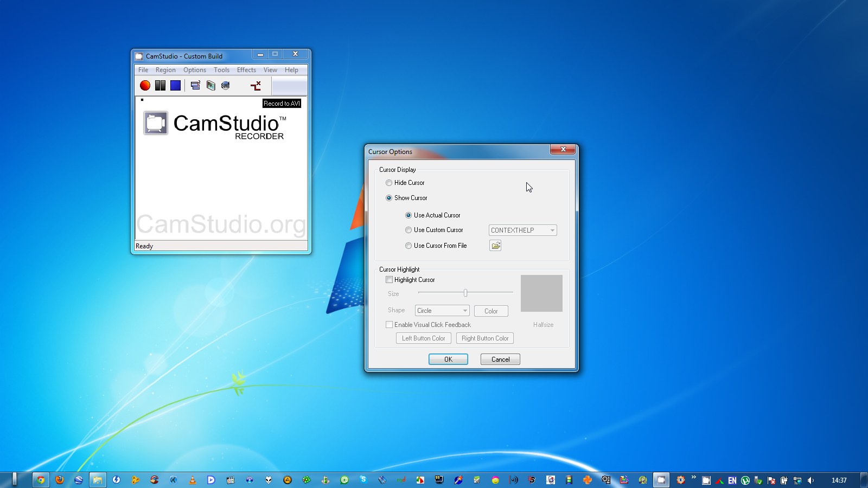Choose Use Custom Cursor option

409,230
